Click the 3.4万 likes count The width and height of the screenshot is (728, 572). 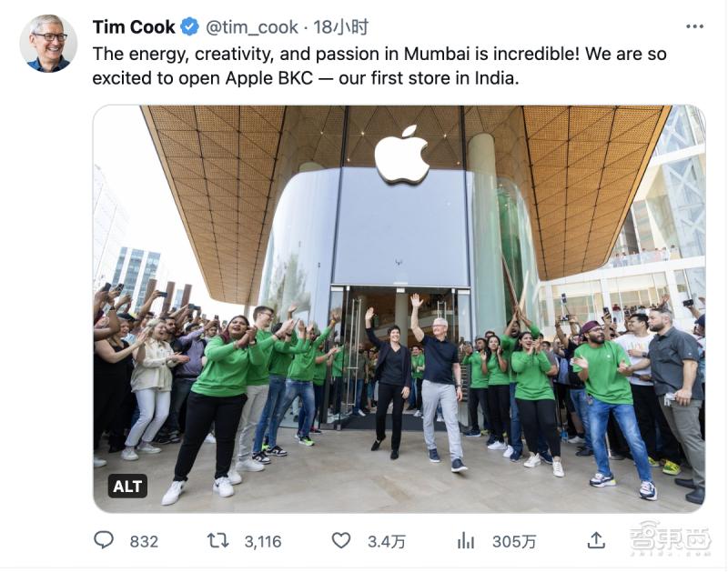tap(386, 541)
